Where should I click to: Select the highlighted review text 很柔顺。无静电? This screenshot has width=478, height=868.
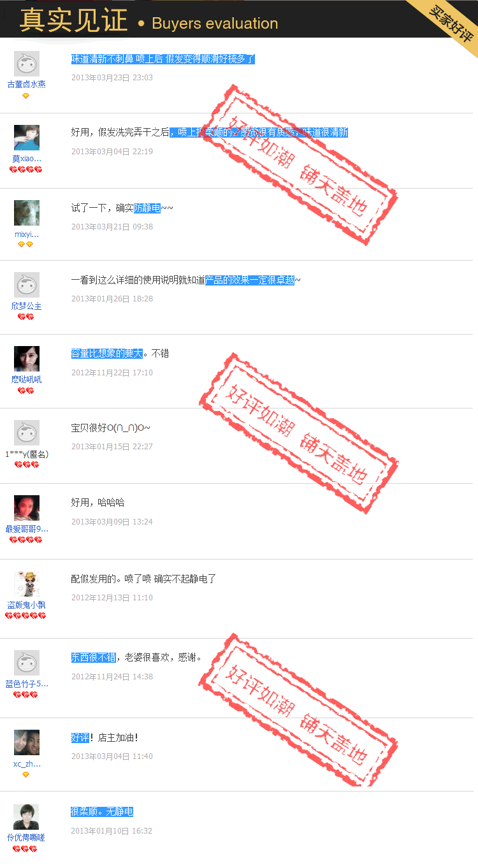pos(102,812)
